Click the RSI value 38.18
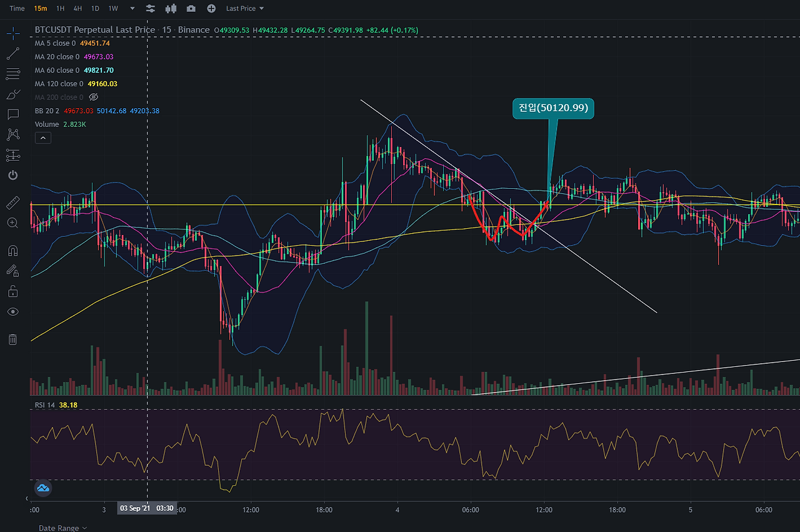 click(68, 405)
